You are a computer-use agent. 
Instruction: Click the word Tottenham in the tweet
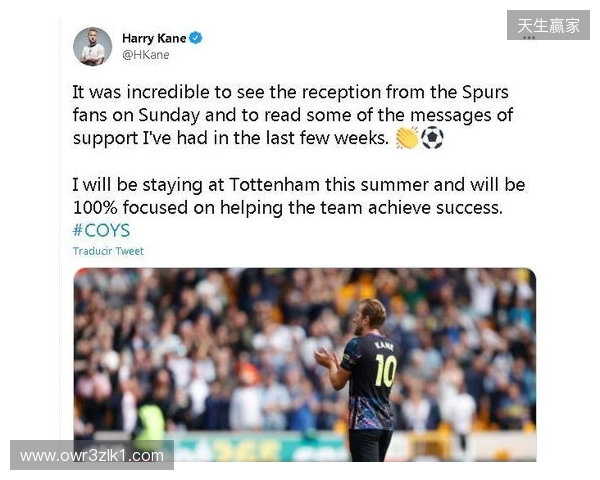tap(275, 185)
